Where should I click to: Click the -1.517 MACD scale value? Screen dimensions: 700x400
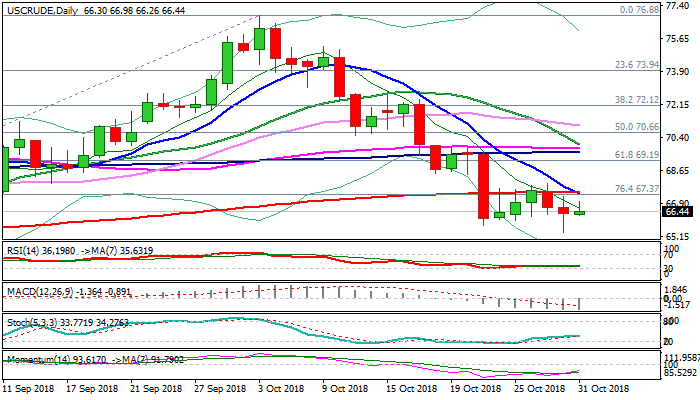click(x=678, y=305)
